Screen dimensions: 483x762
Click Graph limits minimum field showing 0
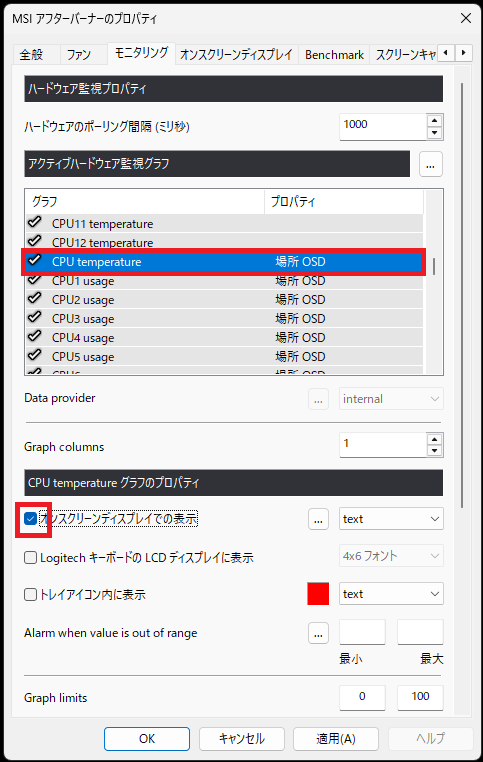pyautogui.click(x=362, y=697)
